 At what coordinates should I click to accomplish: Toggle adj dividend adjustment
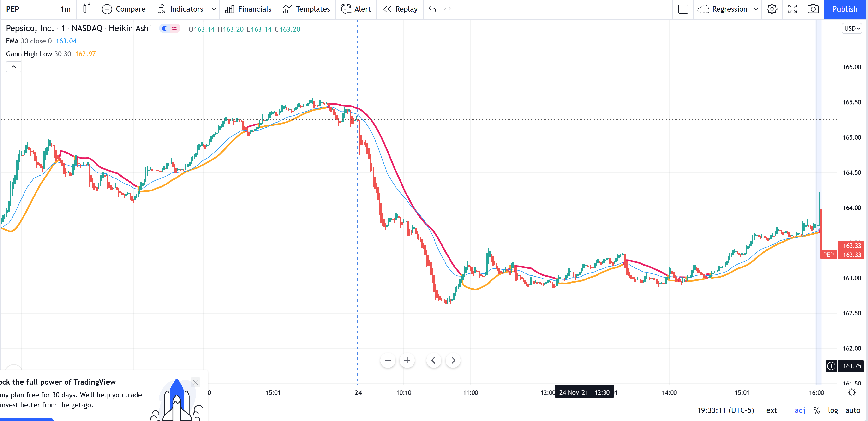click(x=800, y=410)
